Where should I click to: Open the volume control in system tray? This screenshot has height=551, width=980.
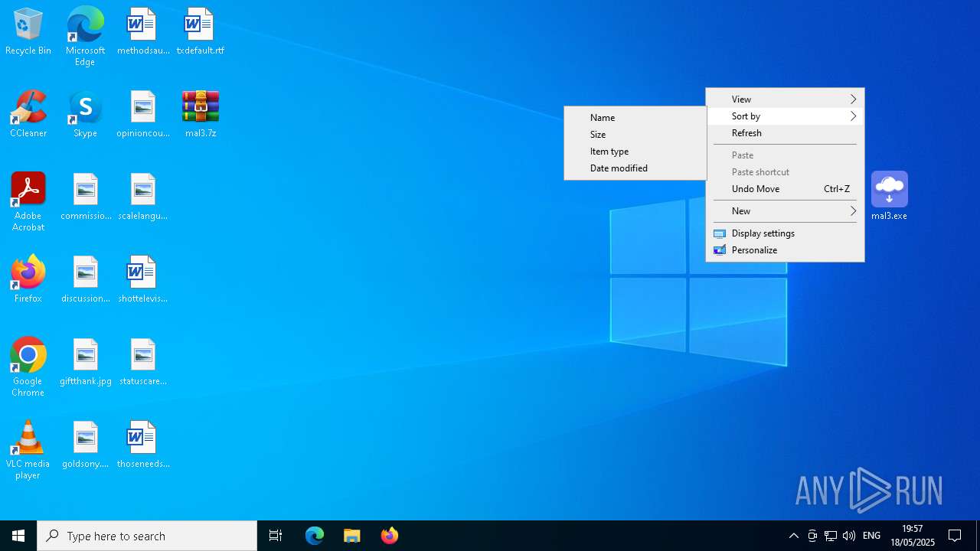point(848,536)
